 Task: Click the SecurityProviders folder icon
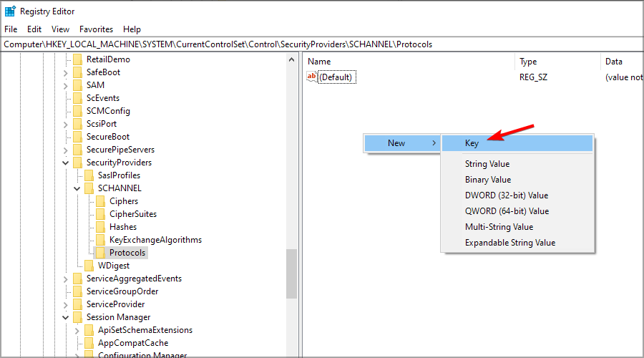point(77,163)
